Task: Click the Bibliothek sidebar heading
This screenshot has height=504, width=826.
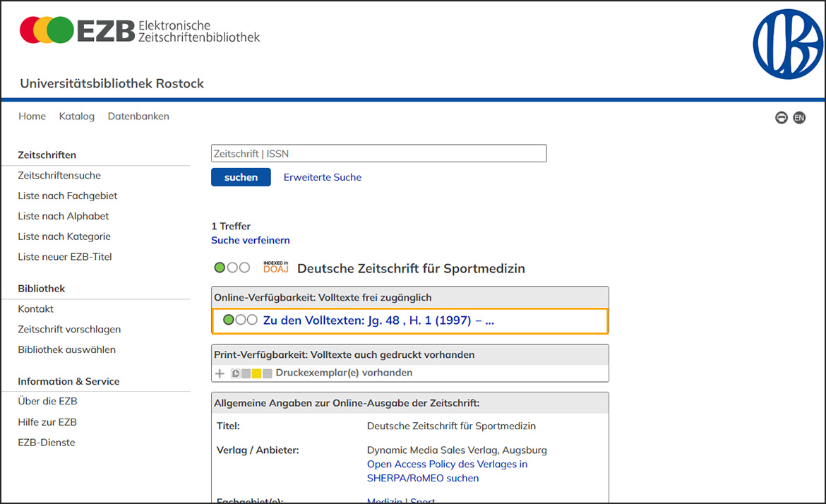Action: 41,289
